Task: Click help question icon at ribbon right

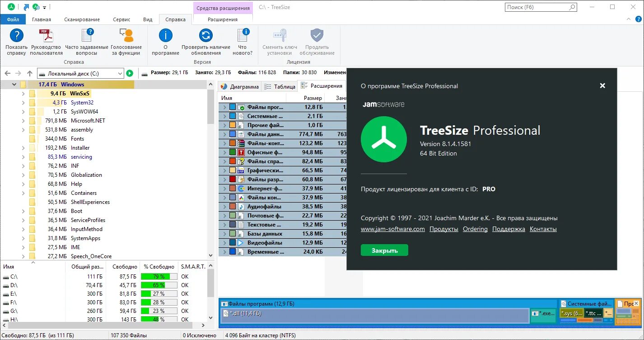Action: coord(639,20)
